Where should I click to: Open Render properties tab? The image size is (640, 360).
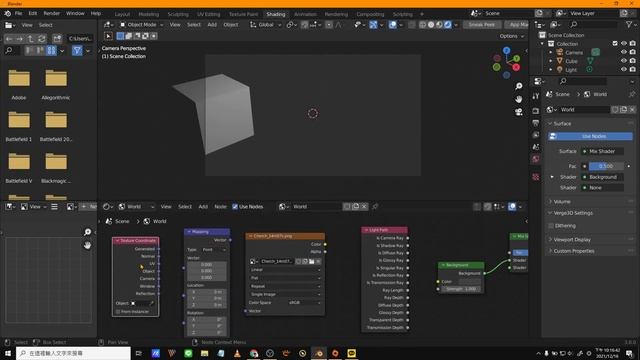(536, 111)
